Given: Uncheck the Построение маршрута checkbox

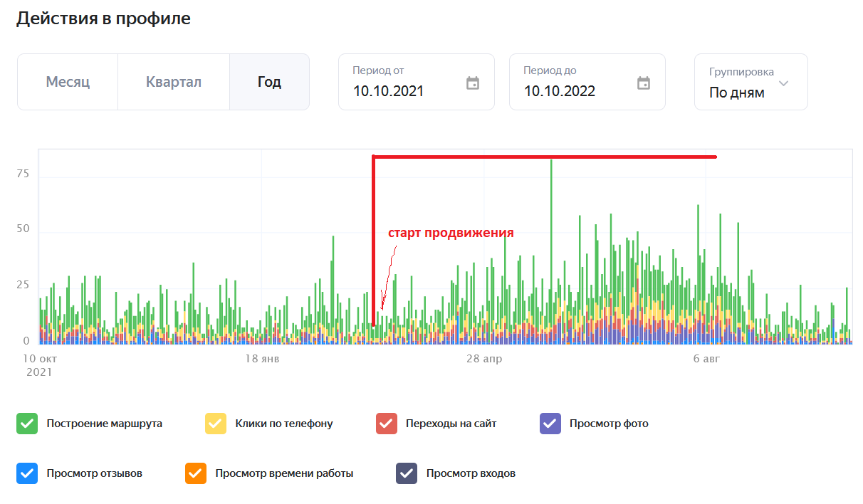Looking at the screenshot, I should 27,424.
